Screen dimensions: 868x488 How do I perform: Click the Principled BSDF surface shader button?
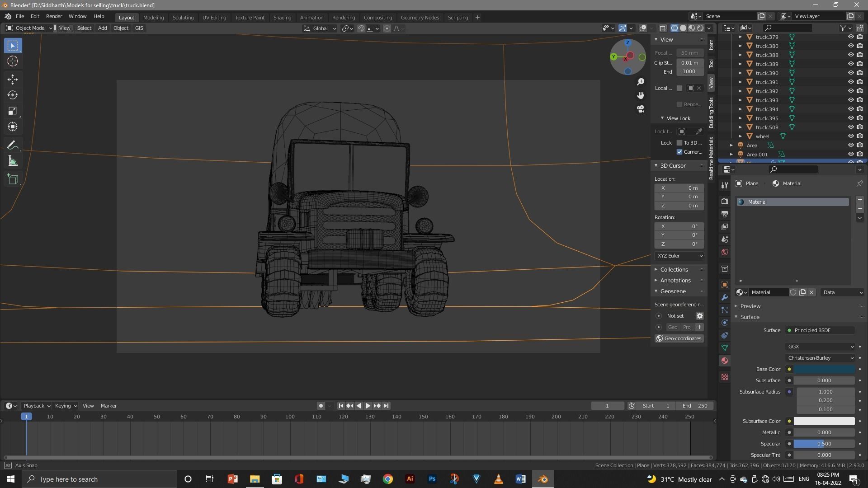click(x=820, y=330)
